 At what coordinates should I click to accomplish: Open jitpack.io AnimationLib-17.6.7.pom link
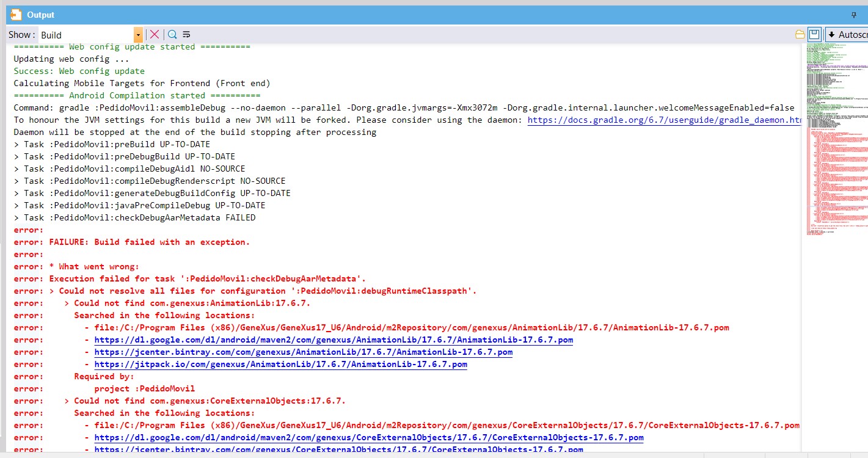pyautogui.click(x=281, y=364)
